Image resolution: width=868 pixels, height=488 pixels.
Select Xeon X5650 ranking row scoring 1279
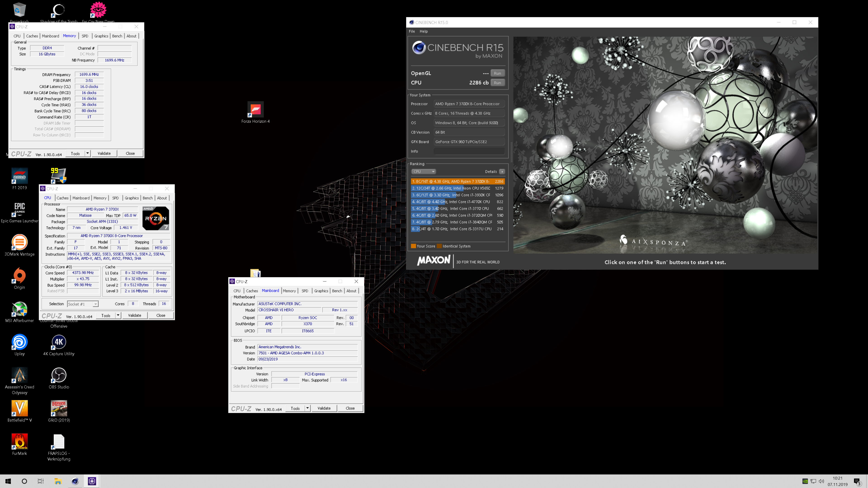458,188
